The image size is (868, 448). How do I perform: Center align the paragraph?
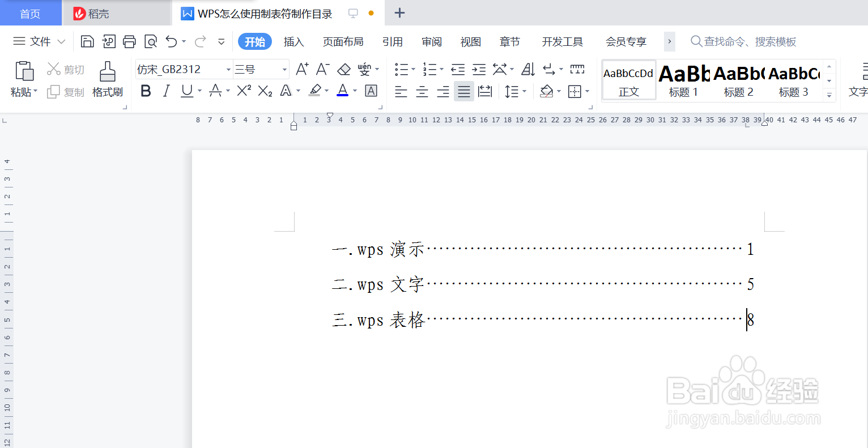(x=422, y=91)
